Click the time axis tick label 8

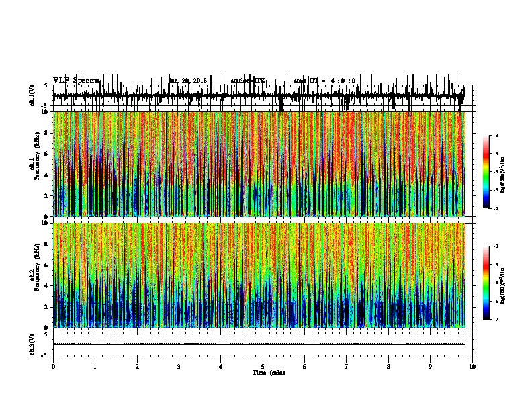388,367
